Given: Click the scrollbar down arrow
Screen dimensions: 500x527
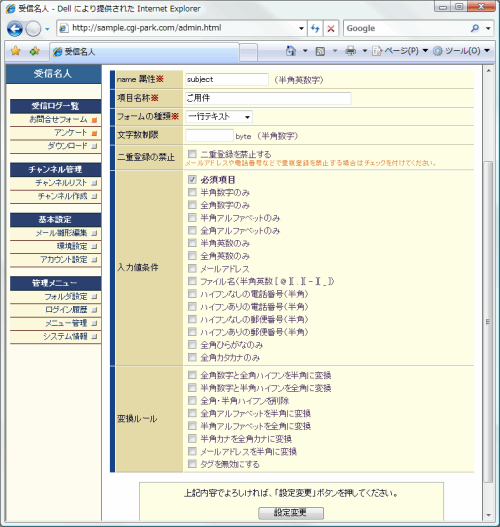Looking at the screenshot, I should [x=488, y=515].
